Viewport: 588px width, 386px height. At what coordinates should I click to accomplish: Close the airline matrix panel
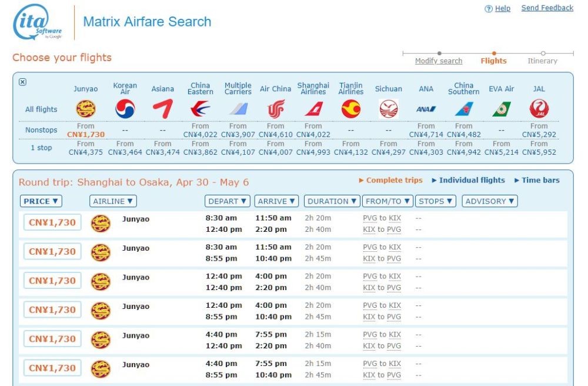point(22,82)
